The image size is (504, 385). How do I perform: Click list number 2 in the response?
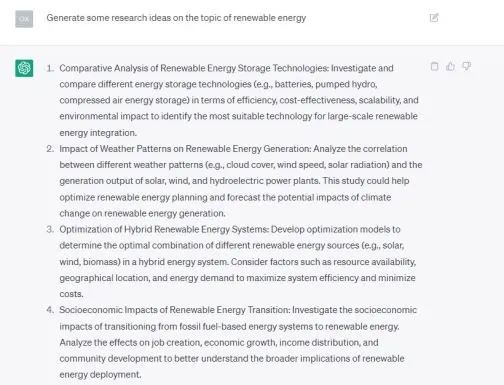[50, 149]
